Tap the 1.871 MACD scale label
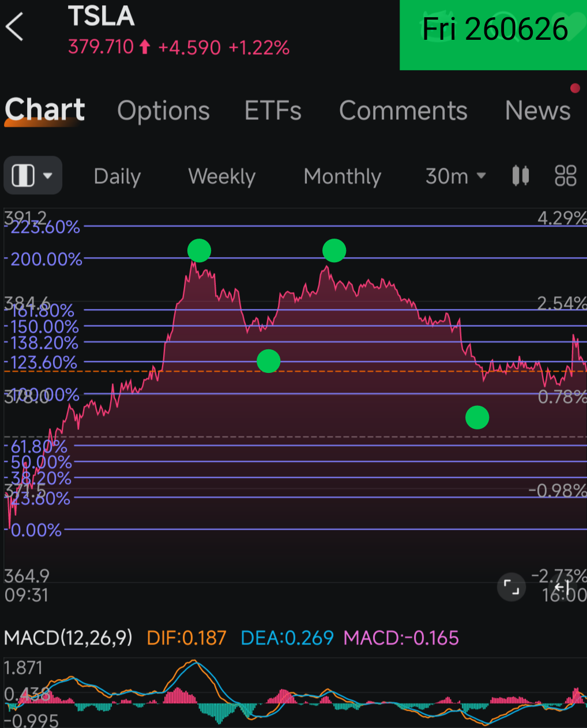587x728 pixels. coord(24,668)
